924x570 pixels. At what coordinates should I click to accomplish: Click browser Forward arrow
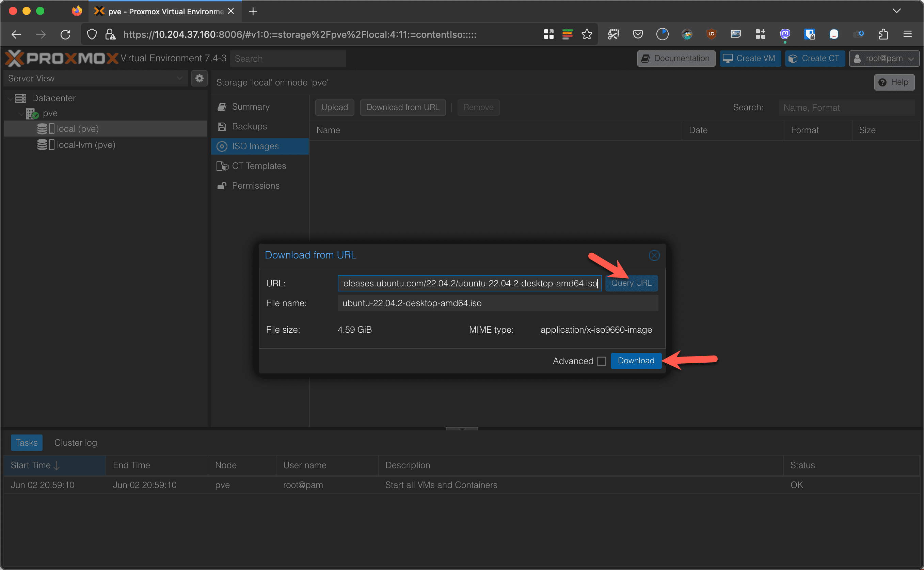[41, 35]
